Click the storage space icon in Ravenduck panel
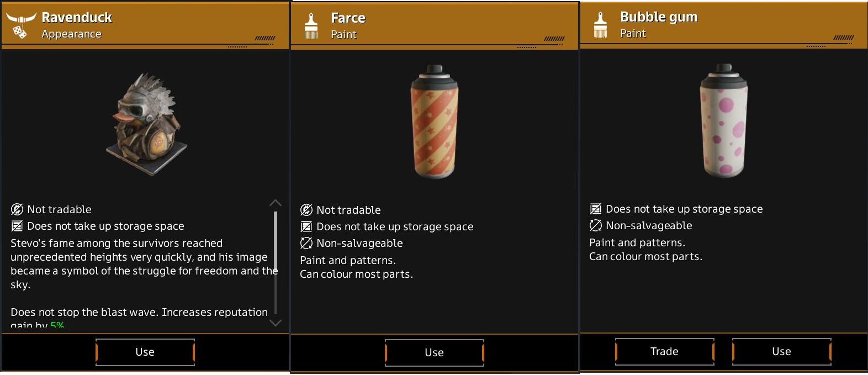 (x=17, y=226)
